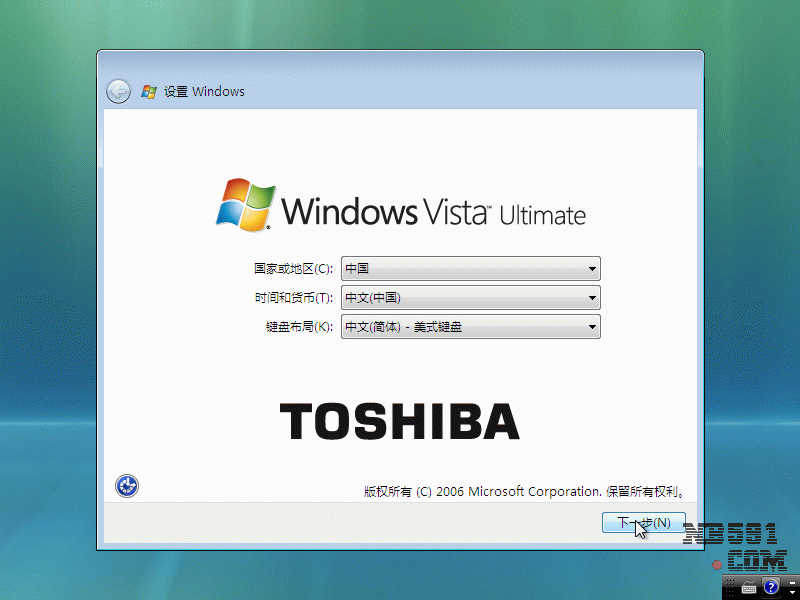This screenshot has width=800, height=600.
Task: Click the 国家或地区(C) label
Action: [293, 269]
